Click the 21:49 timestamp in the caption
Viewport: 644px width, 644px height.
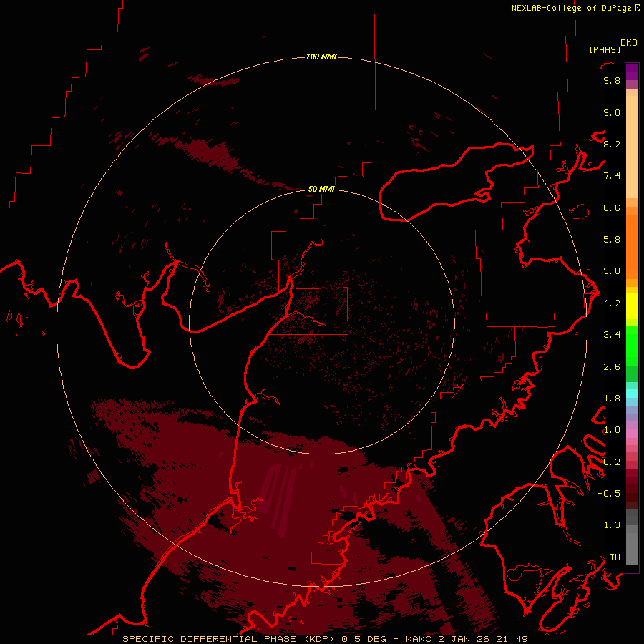click(512, 639)
